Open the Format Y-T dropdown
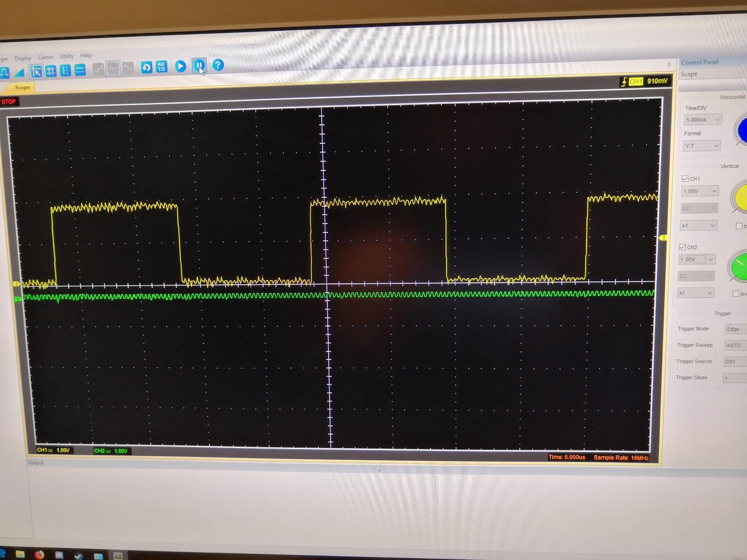 pyautogui.click(x=701, y=146)
